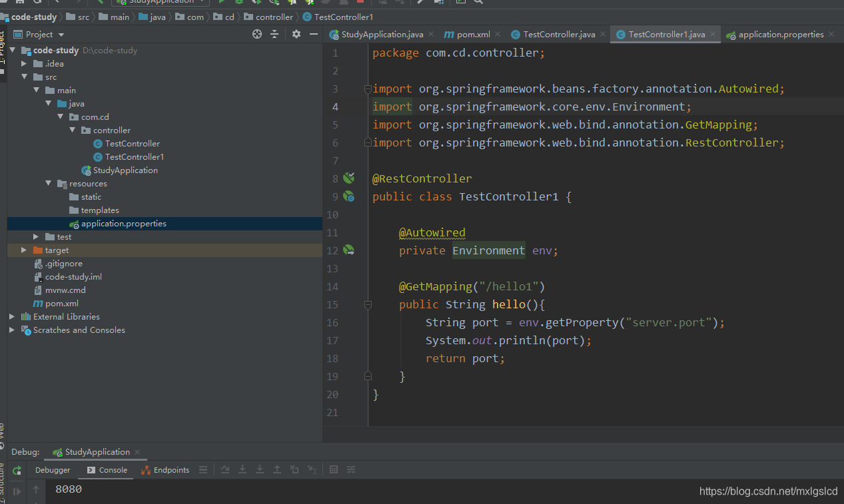Open the Debugger tab
The width and height of the screenshot is (844, 504).
click(53, 470)
